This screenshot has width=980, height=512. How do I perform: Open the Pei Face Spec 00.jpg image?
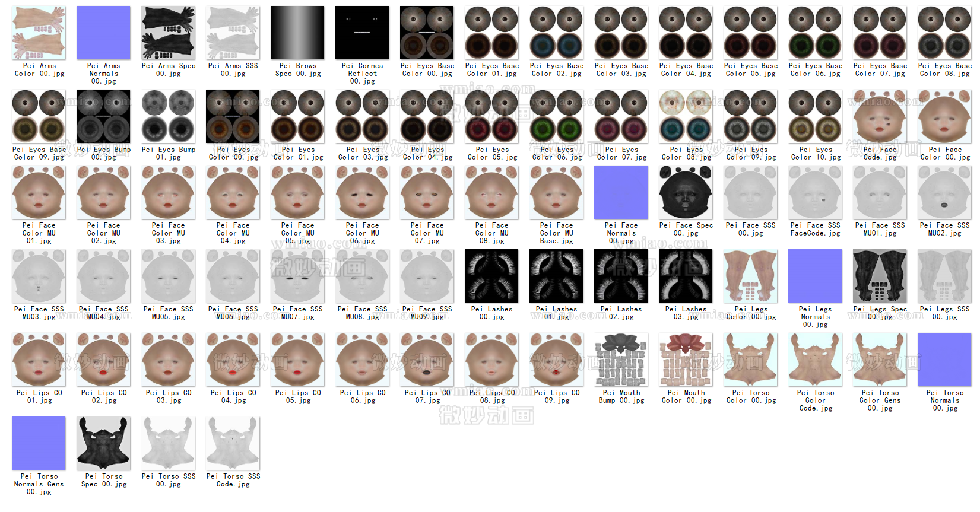[x=686, y=193]
